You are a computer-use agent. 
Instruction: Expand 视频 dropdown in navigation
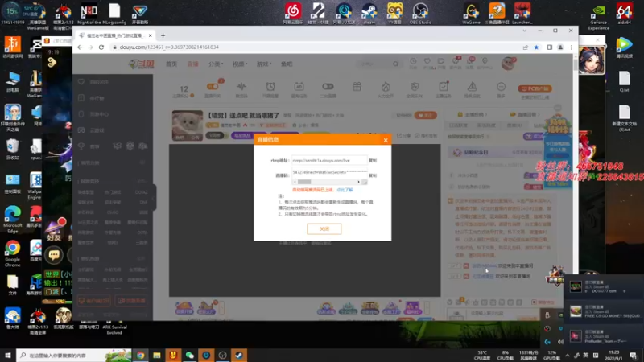[240, 64]
